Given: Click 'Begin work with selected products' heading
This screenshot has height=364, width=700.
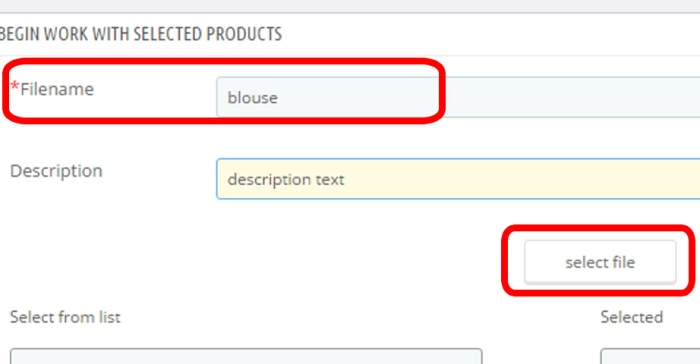Looking at the screenshot, I should pyautogui.click(x=141, y=34).
